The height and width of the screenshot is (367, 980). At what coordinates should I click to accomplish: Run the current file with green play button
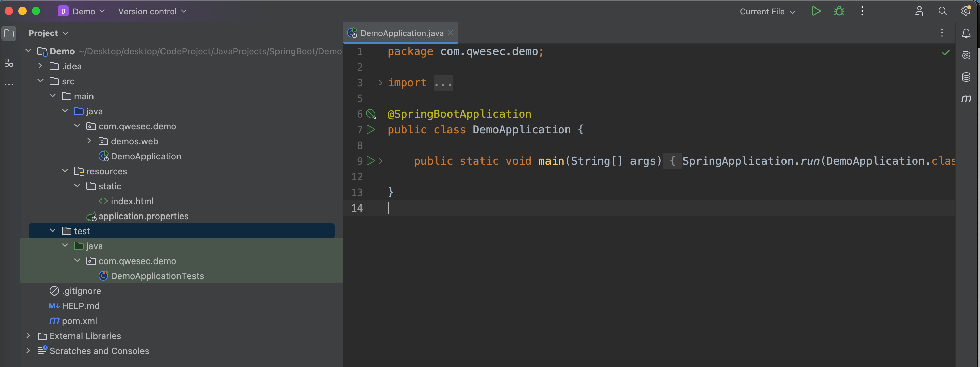click(816, 11)
